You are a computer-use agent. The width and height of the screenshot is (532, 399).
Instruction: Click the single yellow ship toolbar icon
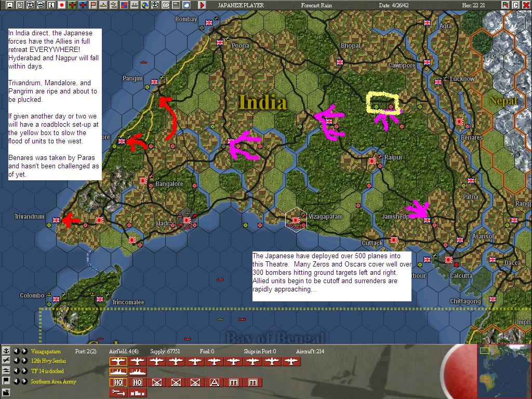103,5
